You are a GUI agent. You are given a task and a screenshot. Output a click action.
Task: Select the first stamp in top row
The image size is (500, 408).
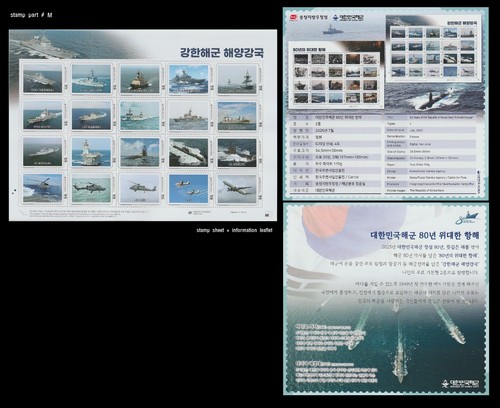point(43,79)
